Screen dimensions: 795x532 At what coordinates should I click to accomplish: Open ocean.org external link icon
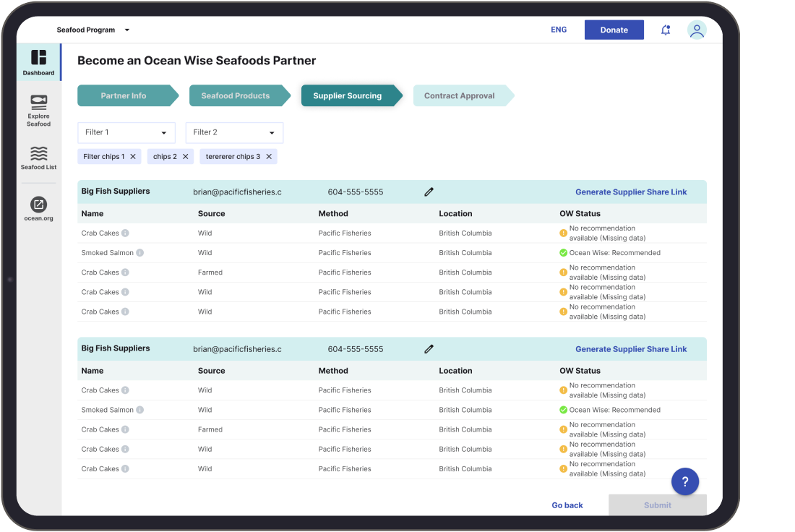[38, 205]
